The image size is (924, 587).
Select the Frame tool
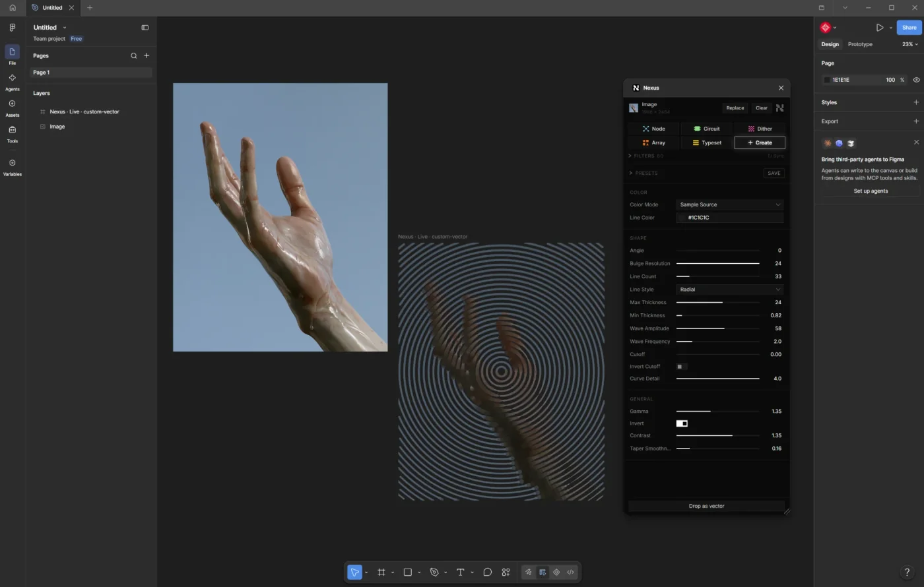point(381,572)
